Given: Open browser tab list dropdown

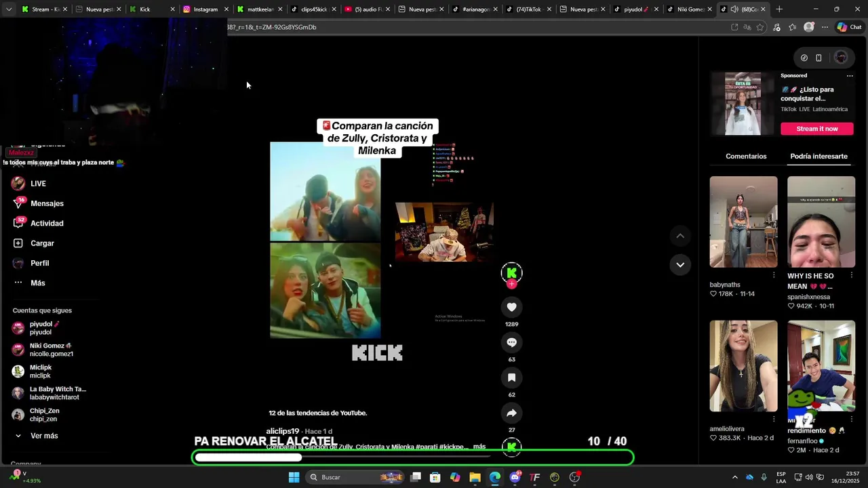Looking at the screenshot, I should (x=9, y=9).
